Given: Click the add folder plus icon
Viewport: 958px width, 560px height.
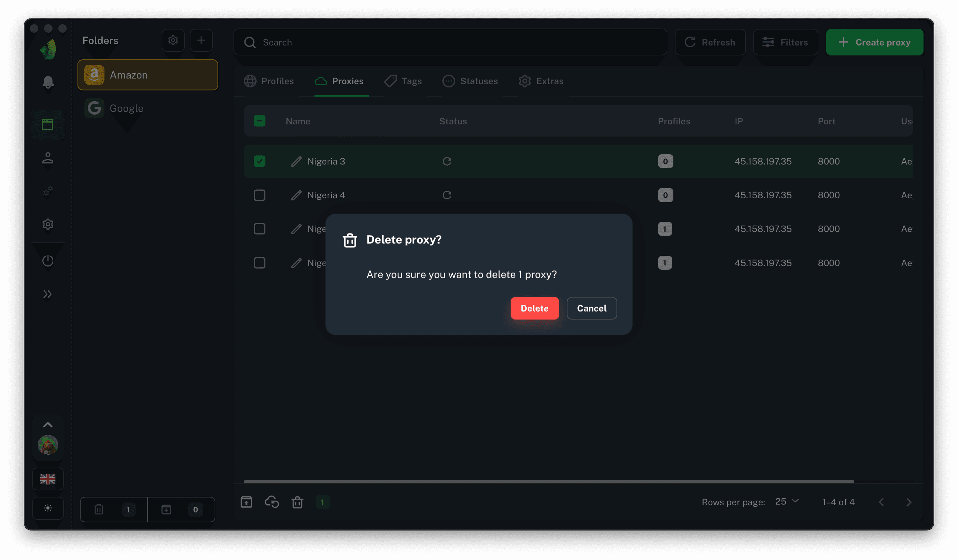Looking at the screenshot, I should click(x=201, y=40).
